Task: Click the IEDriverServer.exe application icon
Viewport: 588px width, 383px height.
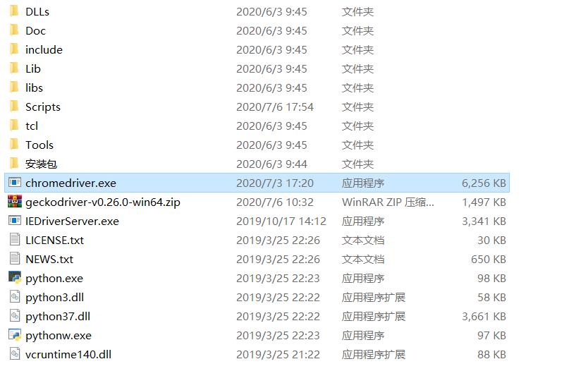Action: (15, 221)
